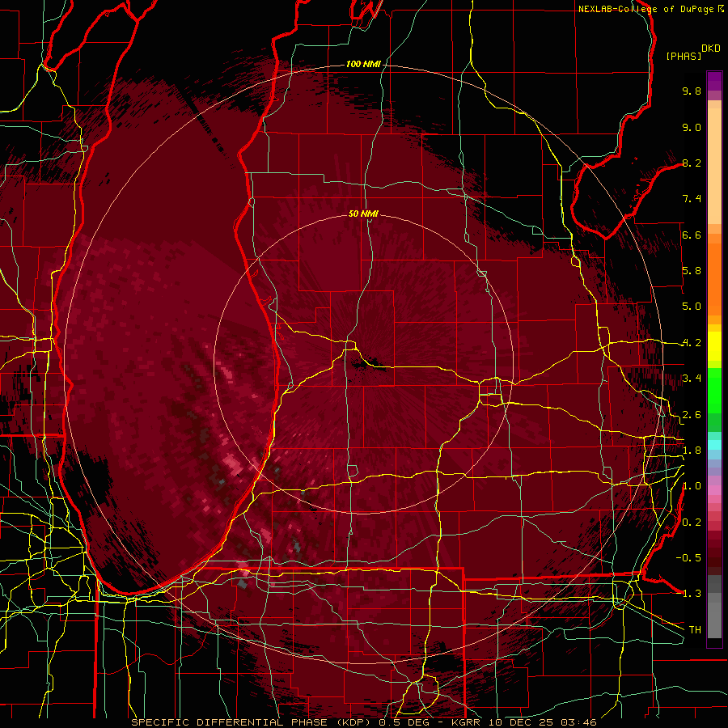Screen dimensions: 728x728
Task: Click the DKD label above the color scale
Action: click(x=711, y=49)
